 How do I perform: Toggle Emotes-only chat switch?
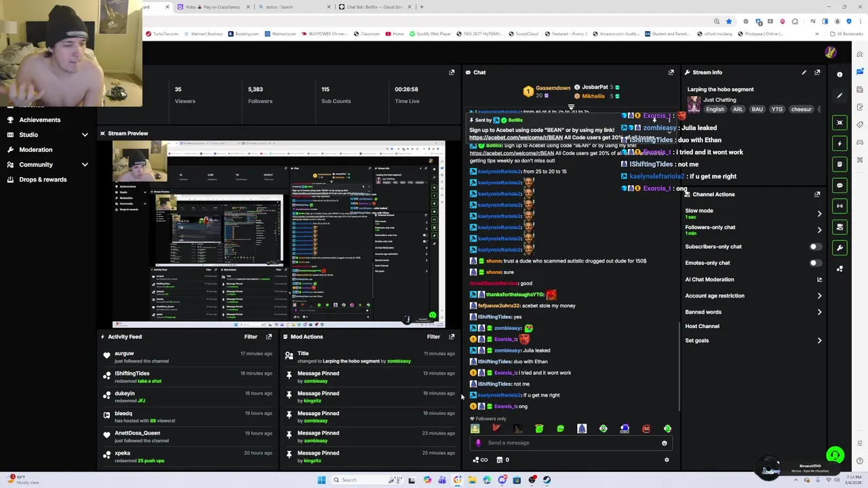click(x=815, y=263)
